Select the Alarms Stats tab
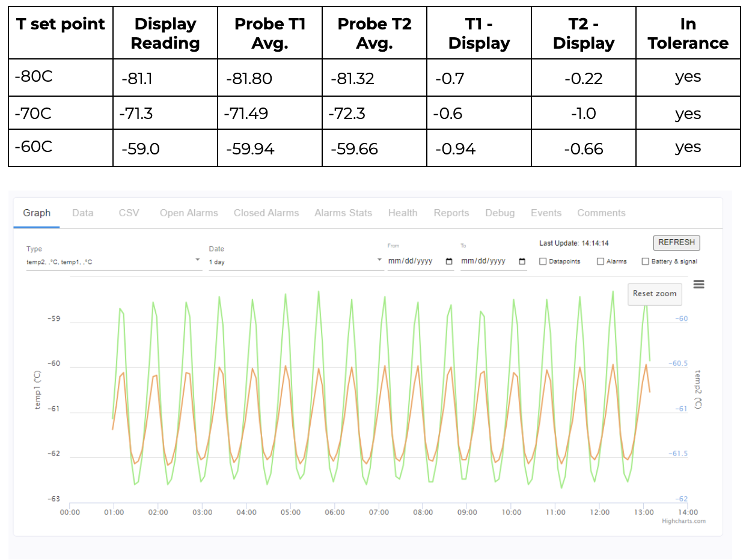 tap(343, 213)
